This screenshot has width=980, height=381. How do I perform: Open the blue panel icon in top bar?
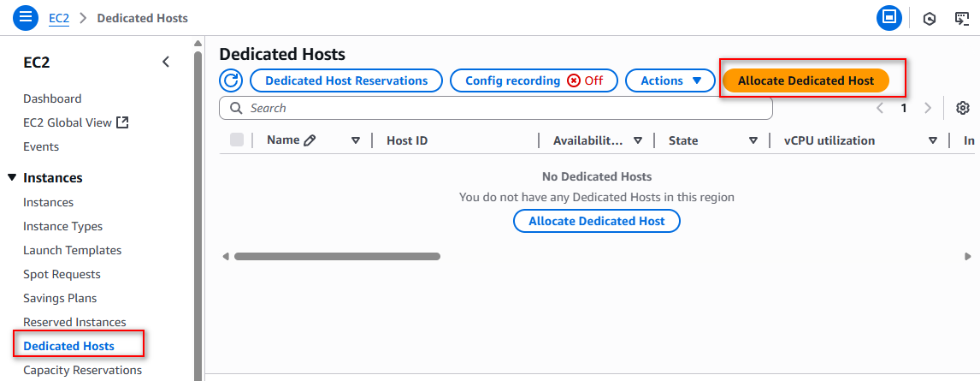888,18
